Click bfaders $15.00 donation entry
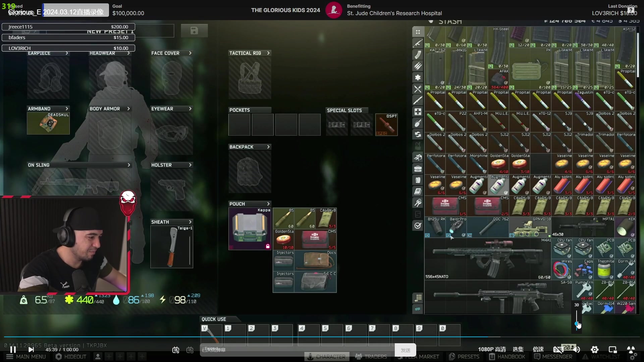 [x=68, y=38]
